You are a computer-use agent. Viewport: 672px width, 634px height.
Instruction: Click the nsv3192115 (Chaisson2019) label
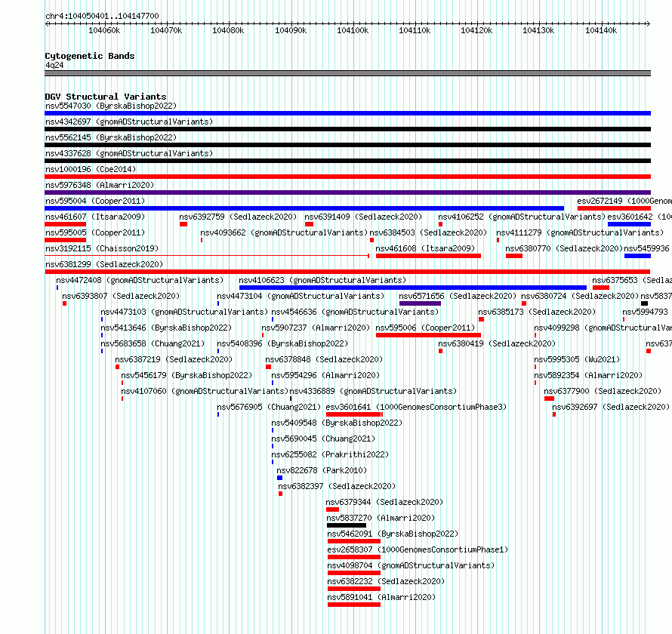coord(102,248)
